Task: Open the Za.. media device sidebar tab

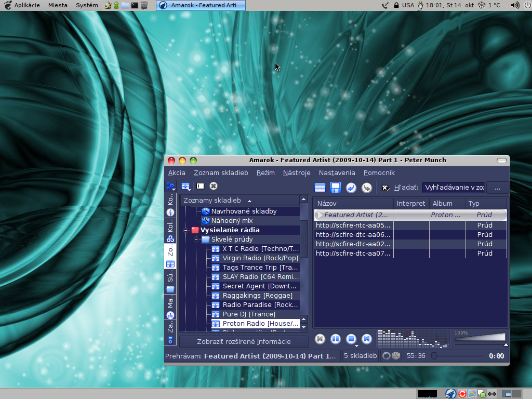Action: [170, 332]
